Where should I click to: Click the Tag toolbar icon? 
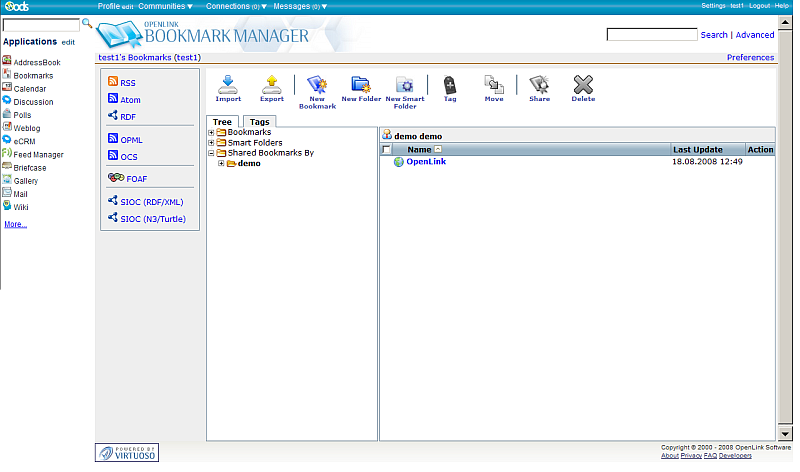pyautogui.click(x=450, y=85)
